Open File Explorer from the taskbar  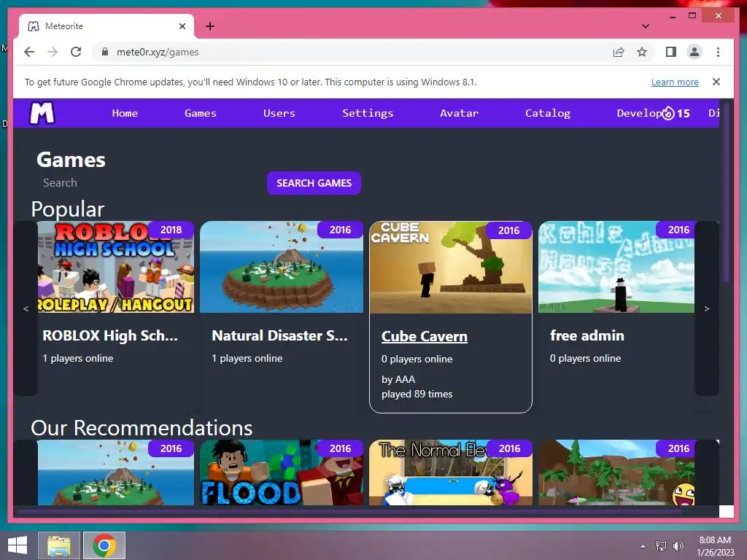tap(59, 545)
